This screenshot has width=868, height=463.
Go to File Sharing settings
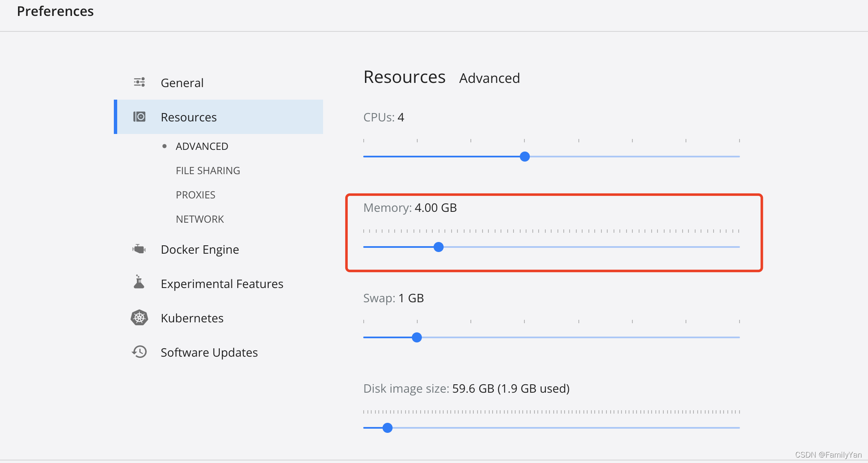pyautogui.click(x=208, y=171)
